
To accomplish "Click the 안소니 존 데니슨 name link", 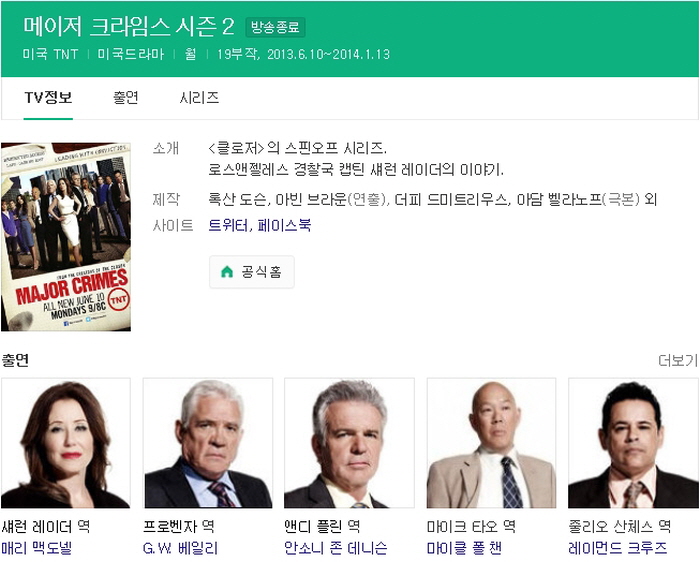I will click(336, 548).
